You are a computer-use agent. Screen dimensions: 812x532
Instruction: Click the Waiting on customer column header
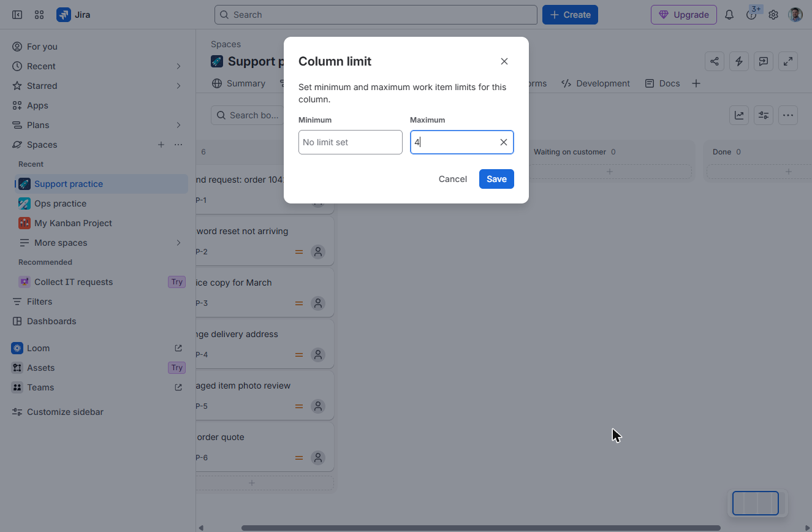570,152
